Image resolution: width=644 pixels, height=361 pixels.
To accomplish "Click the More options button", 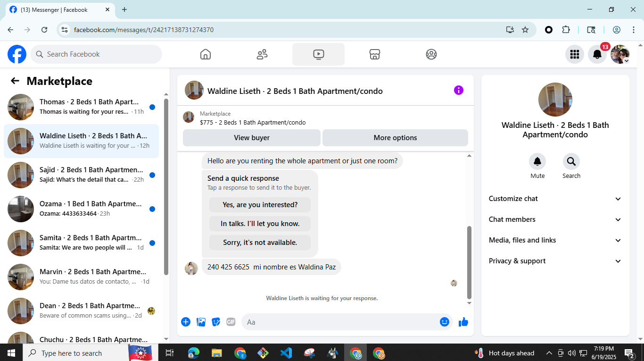I will tap(395, 138).
